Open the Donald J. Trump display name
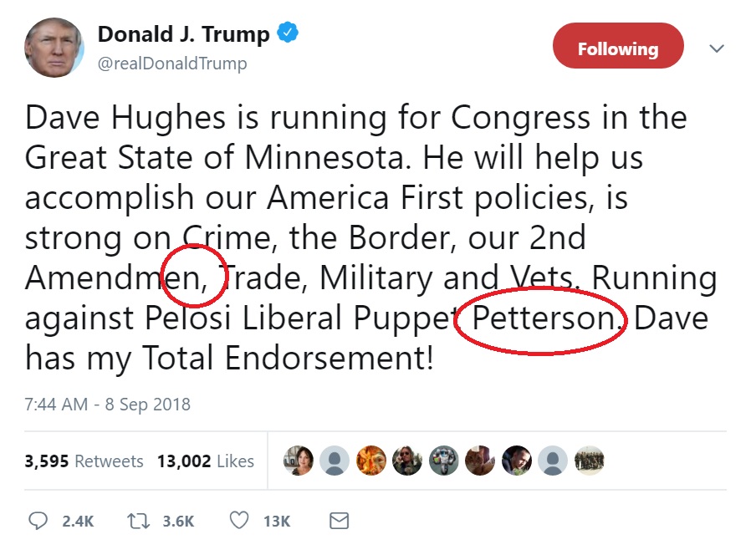756x560 pixels. [x=183, y=35]
